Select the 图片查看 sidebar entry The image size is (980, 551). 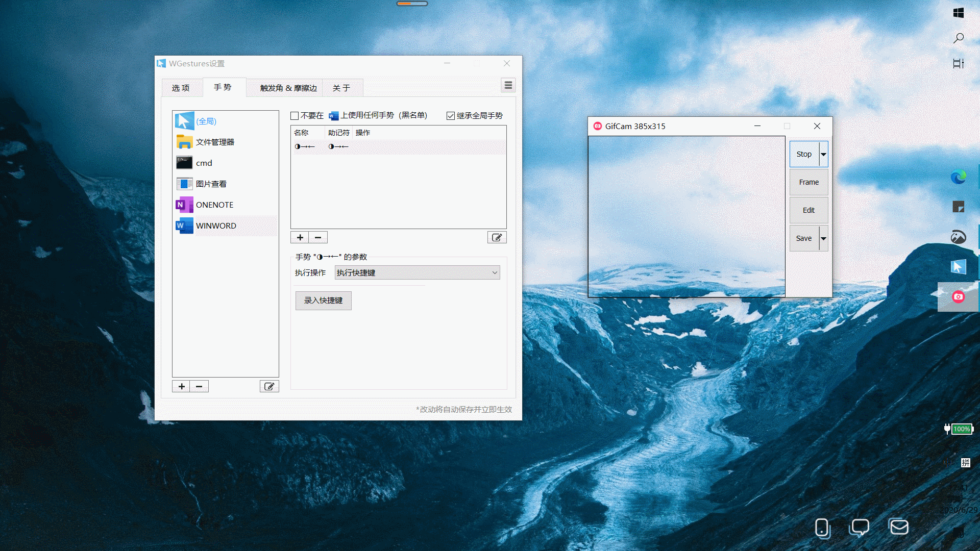211,184
